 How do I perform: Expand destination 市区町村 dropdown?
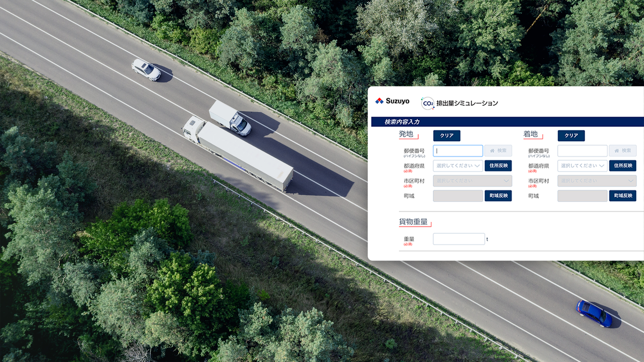click(597, 181)
